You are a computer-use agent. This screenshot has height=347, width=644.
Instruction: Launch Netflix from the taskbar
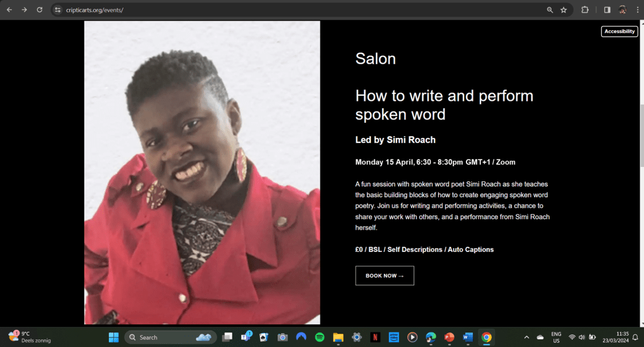[x=375, y=337]
